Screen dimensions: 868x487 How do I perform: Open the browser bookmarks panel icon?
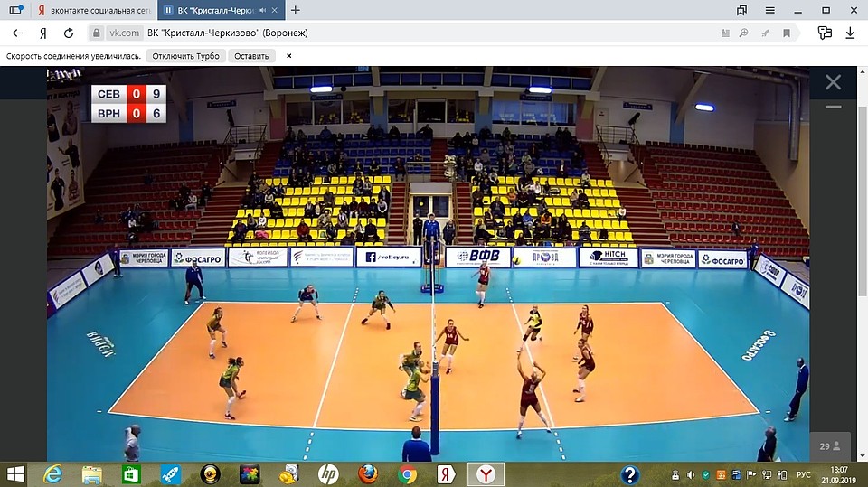click(741, 10)
